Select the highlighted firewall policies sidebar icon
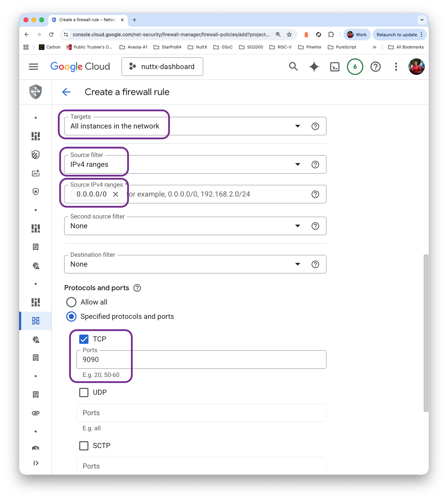The height and width of the screenshot is (500, 448). (36, 321)
